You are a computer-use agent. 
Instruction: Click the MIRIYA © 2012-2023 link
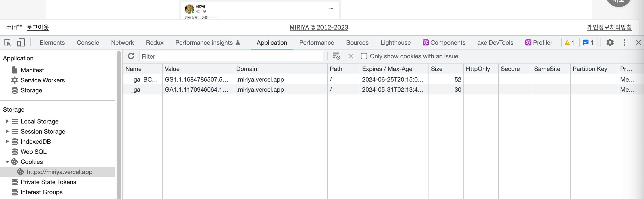click(319, 27)
